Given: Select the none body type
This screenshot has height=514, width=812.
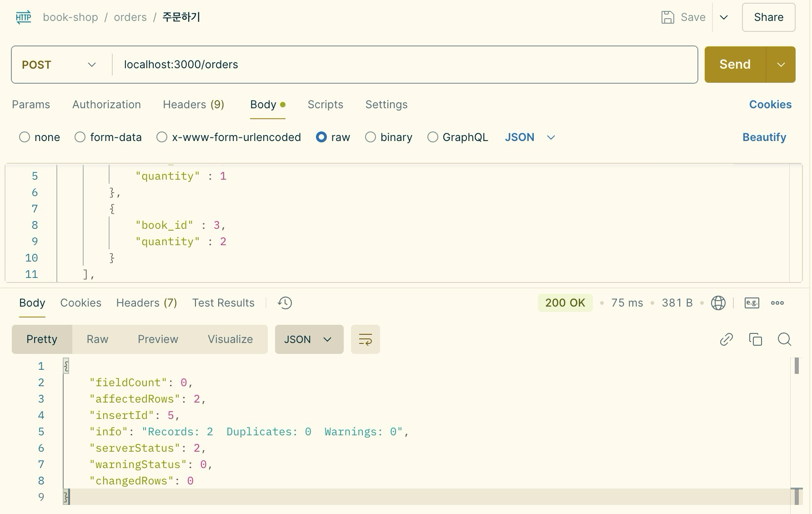Looking at the screenshot, I should click(x=25, y=137).
